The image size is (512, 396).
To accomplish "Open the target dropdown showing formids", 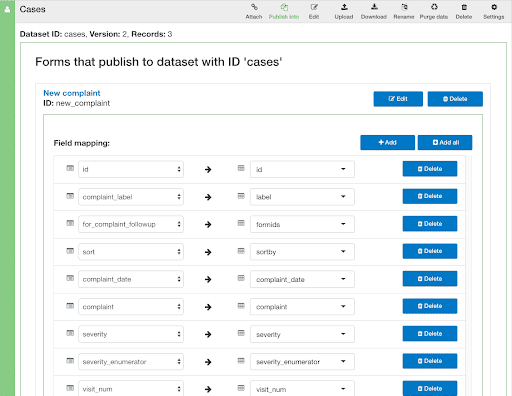I will click(x=302, y=224).
